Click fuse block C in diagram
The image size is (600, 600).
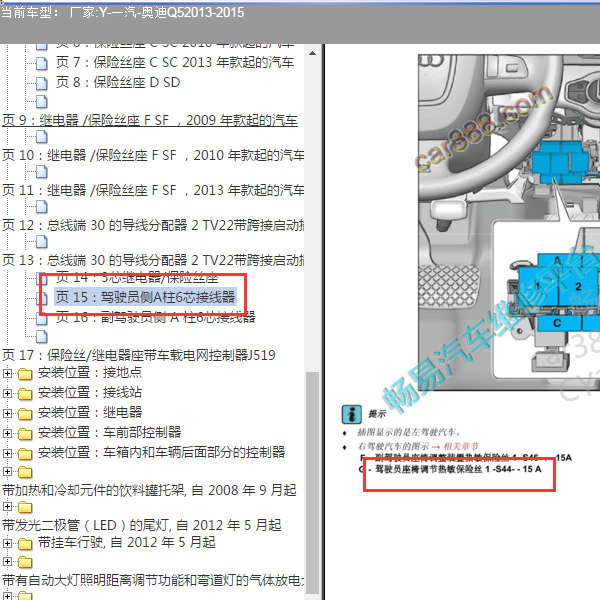click(x=558, y=323)
